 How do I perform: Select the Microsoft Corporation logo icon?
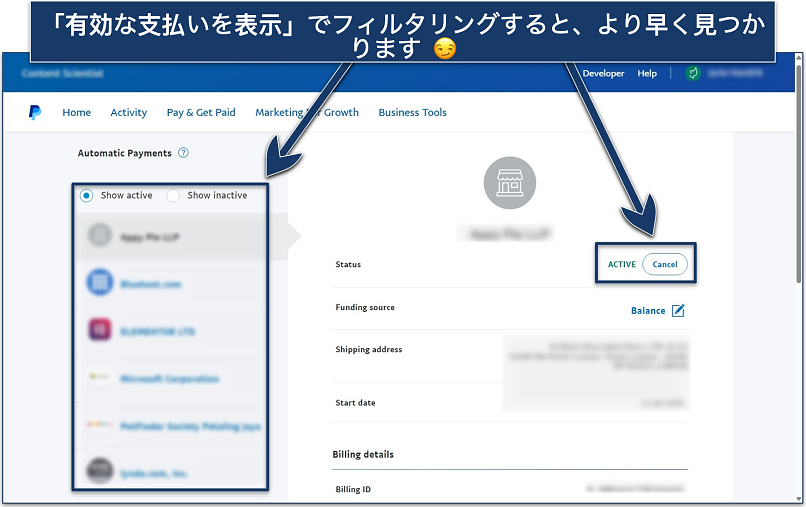tap(99, 379)
